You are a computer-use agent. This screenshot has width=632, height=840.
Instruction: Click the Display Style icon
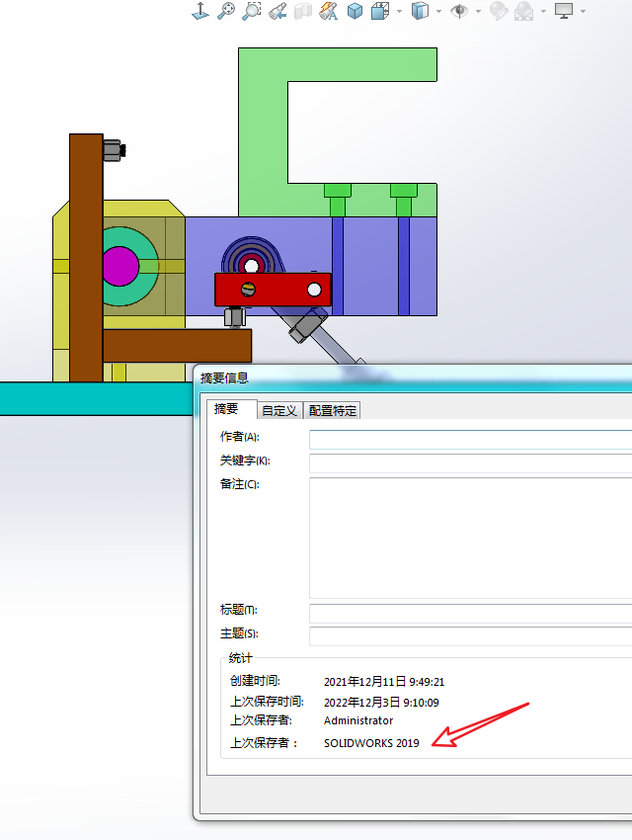[420, 11]
